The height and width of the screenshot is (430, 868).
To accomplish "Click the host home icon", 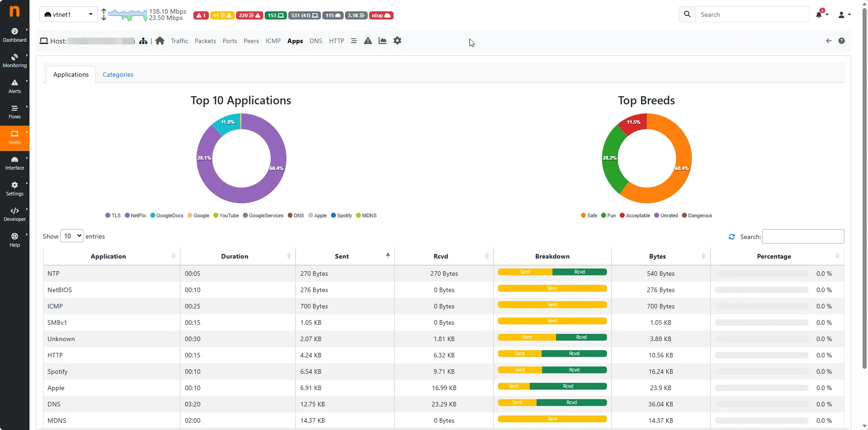I will point(160,41).
